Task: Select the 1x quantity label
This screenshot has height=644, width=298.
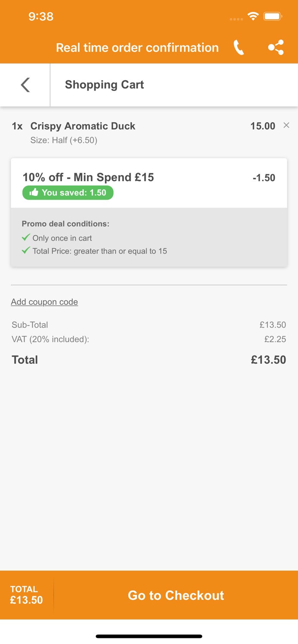Action: (x=17, y=126)
